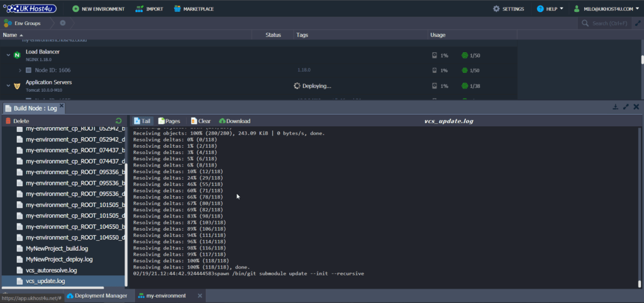This screenshot has width=644, height=303.
Task: Focus the Search (Ctrl+F) field
Action: point(604,23)
